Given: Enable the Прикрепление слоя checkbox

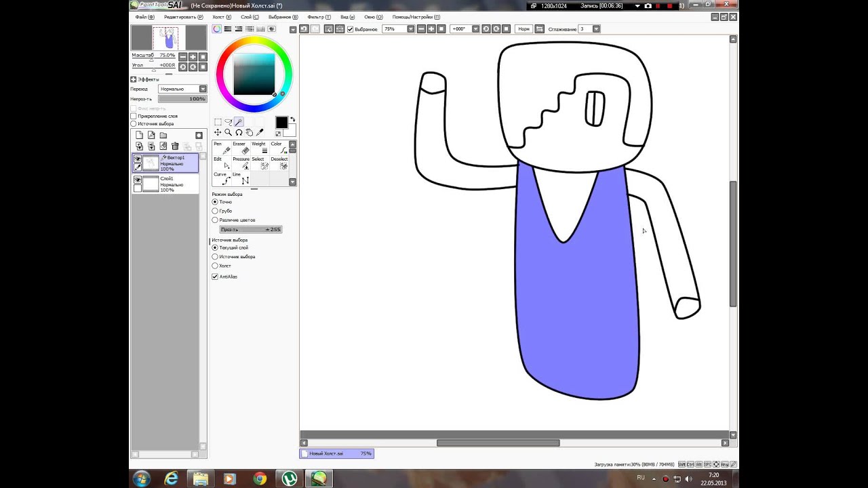Looking at the screenshot, I should pos(134,116).
